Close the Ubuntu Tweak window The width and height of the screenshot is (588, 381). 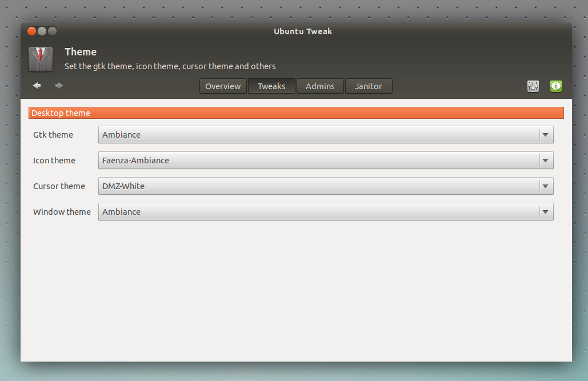pyautogui.click(x=31, y=31)
